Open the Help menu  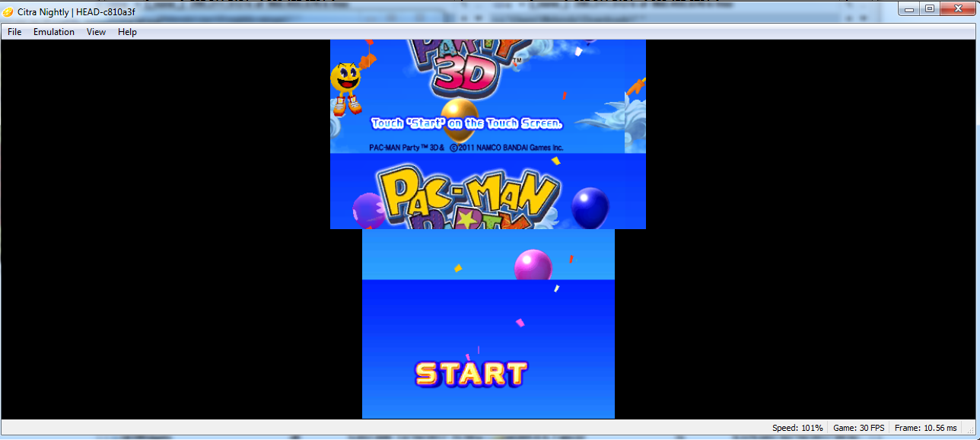click(127, 32)
